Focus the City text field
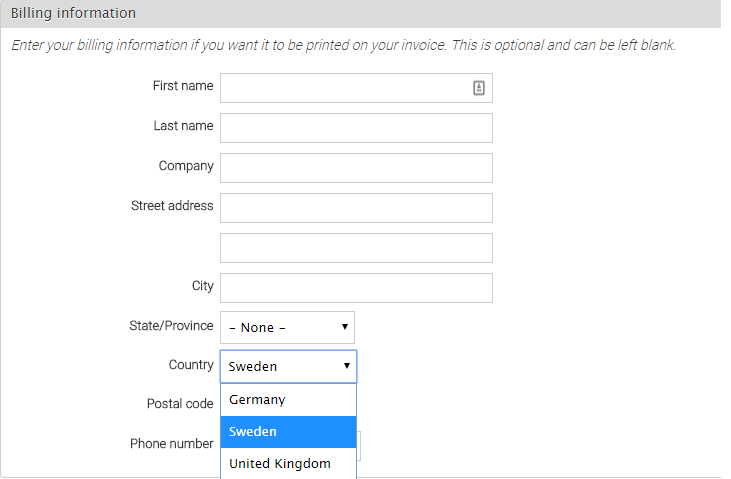 [356, 288]
